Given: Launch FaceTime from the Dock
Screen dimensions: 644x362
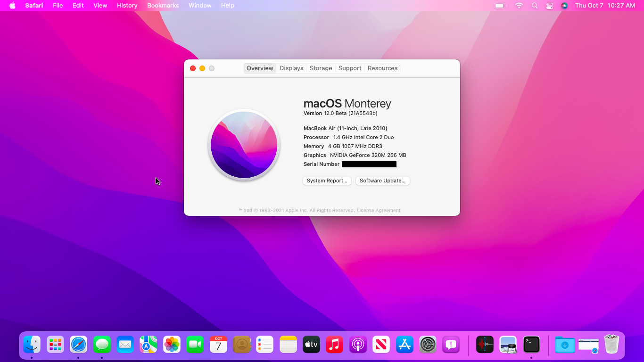Looking at the screenshot, I should click(x=195, y=345).
